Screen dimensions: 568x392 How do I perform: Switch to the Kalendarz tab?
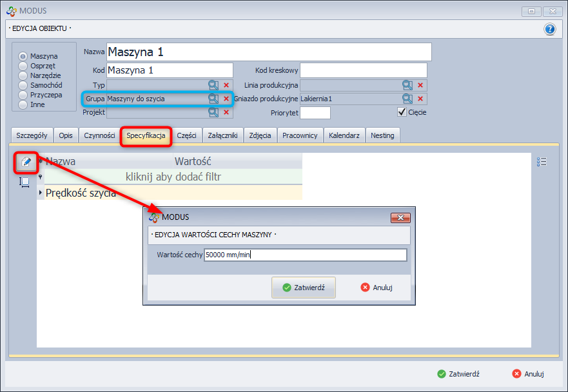coord(344,135)
